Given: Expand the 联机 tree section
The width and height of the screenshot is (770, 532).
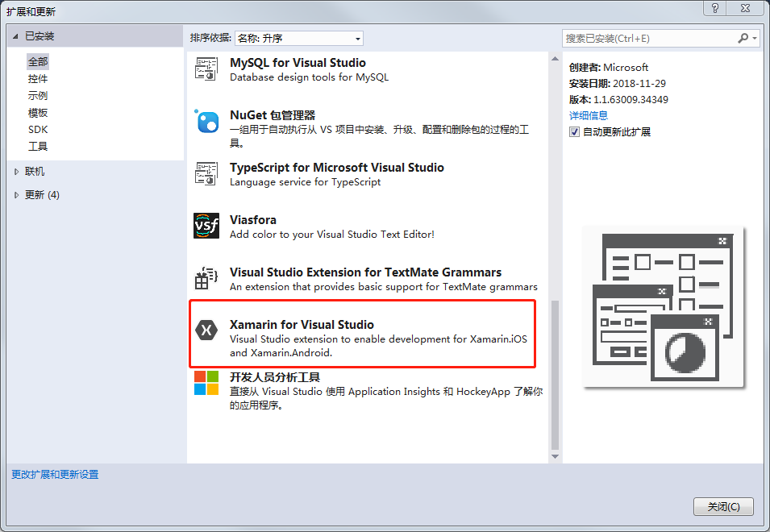Looking at the screenshot, I should [35, 171].
